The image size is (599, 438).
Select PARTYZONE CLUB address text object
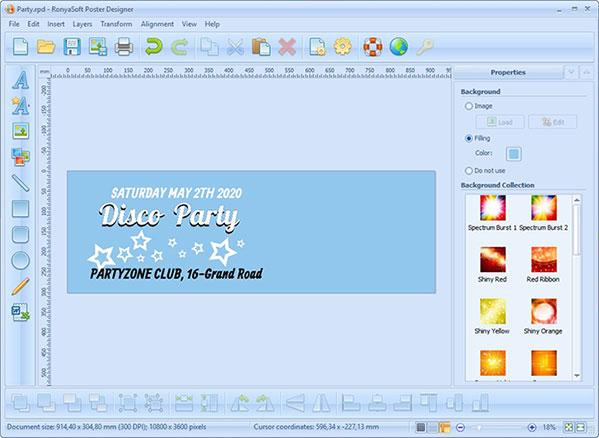pyautogui.click(x=176, y=274)
